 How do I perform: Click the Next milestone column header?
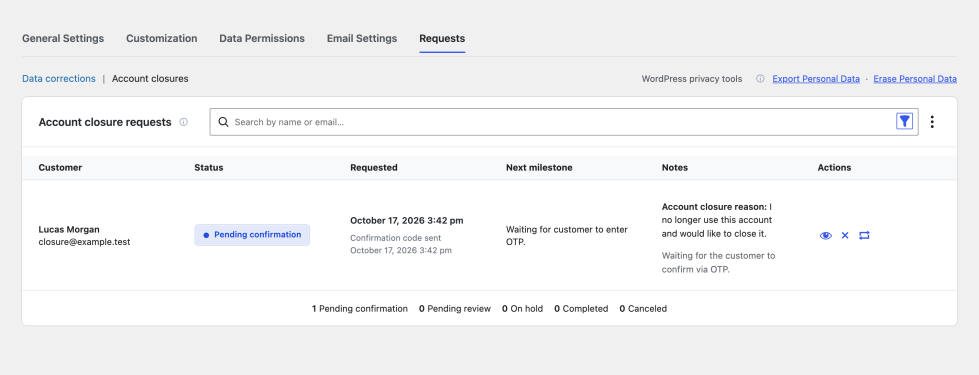(x=539, y=167)
